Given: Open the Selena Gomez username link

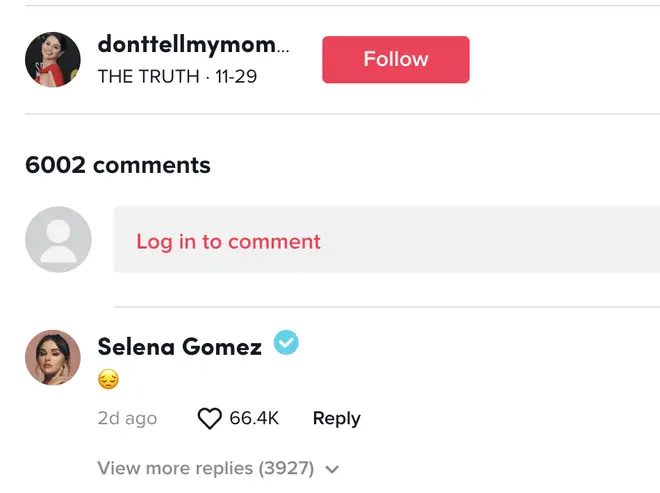Looking at the screenshot, I should [x=180, y=346].
